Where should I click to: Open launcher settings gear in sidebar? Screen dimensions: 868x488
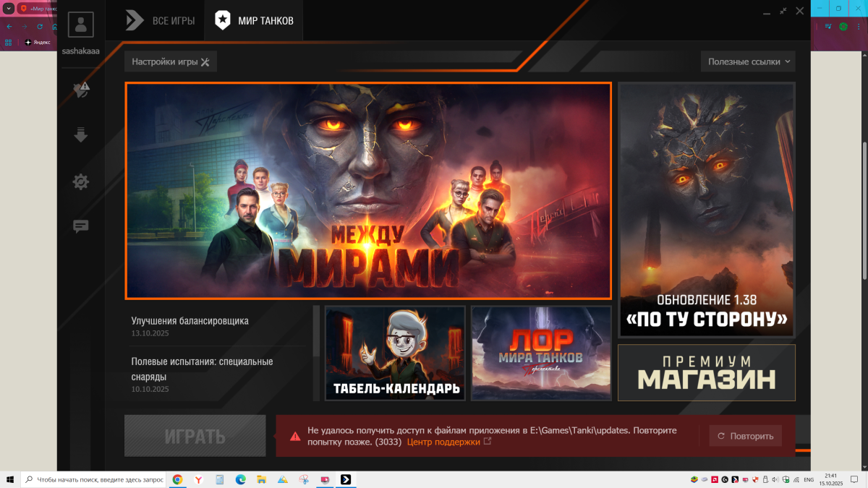[81, 181]
